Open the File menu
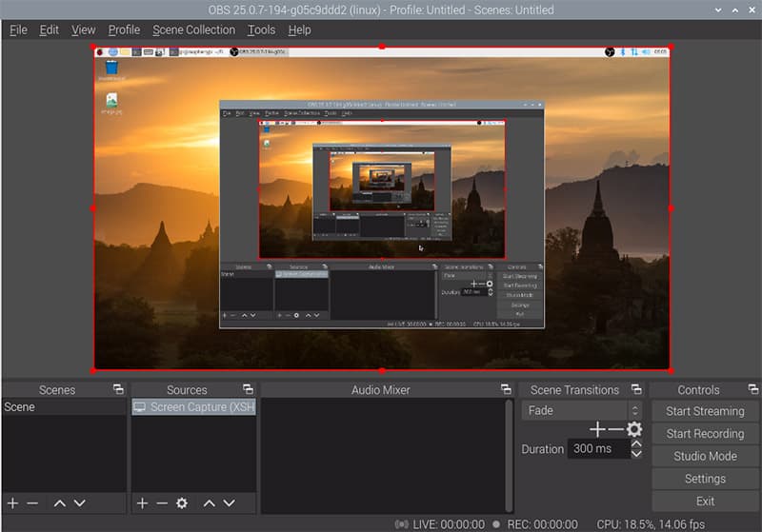This screenshot has height=532, width=762. coord(18,30)
